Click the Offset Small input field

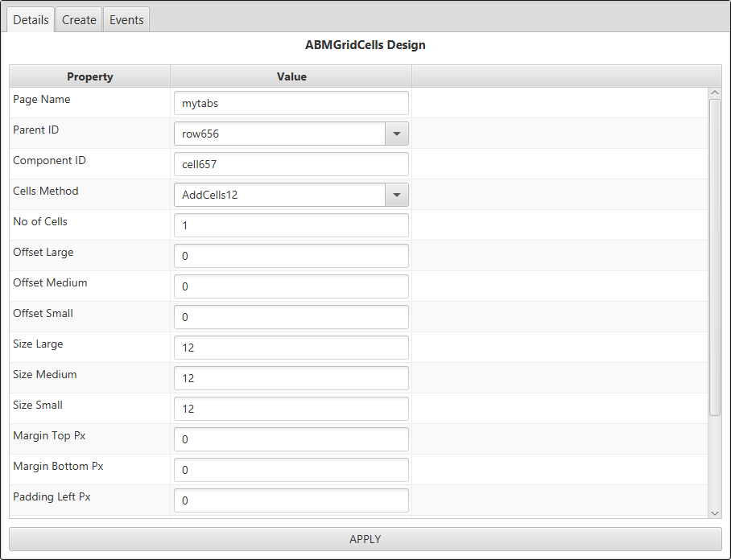click(291, 317)
